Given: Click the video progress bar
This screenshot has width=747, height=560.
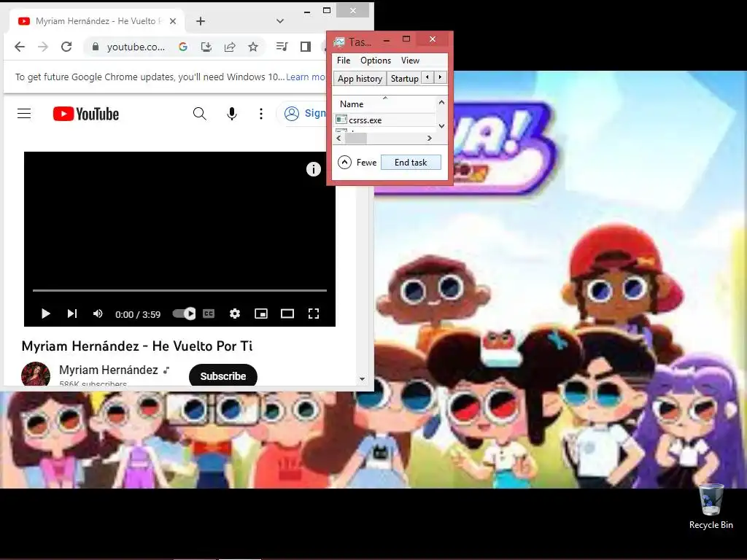Looking at the screenshot, I should pyautogui.click(x=179, y=290).
